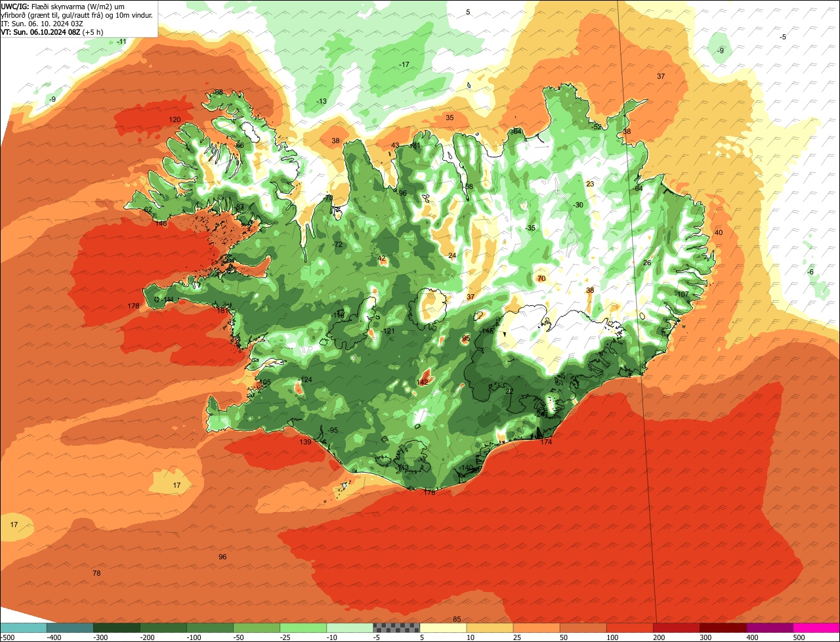
Task: Click the checkered gray swatch in the legend
Action: 396,628
